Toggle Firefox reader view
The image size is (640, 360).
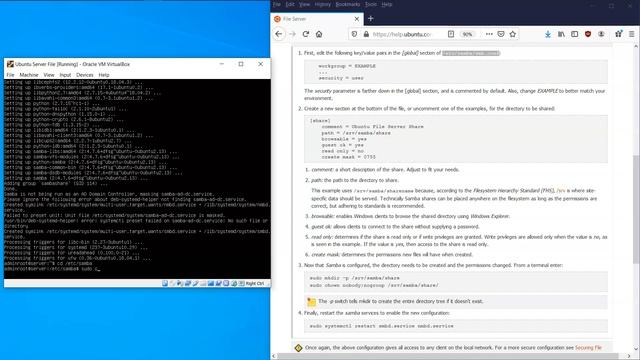(x=451, y=34)
